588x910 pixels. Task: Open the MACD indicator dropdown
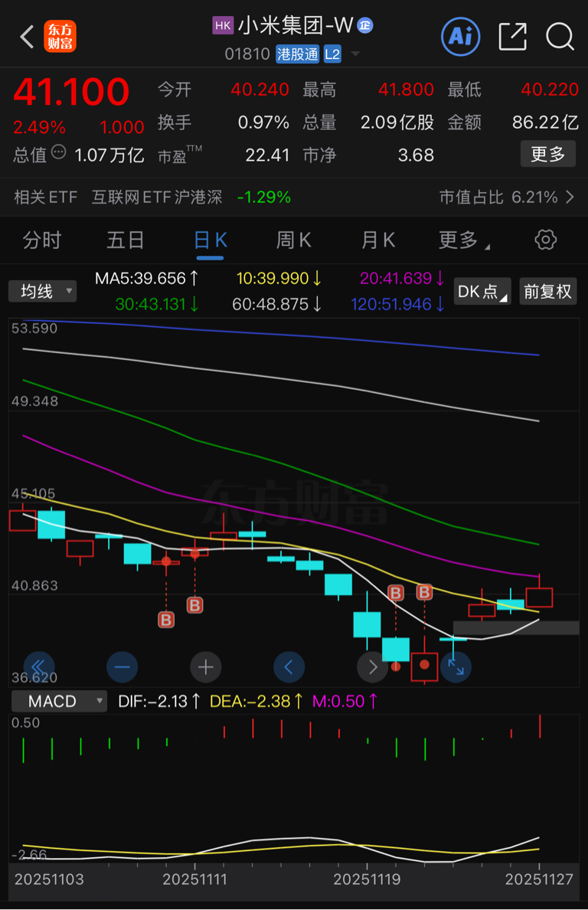coord(58,701)
